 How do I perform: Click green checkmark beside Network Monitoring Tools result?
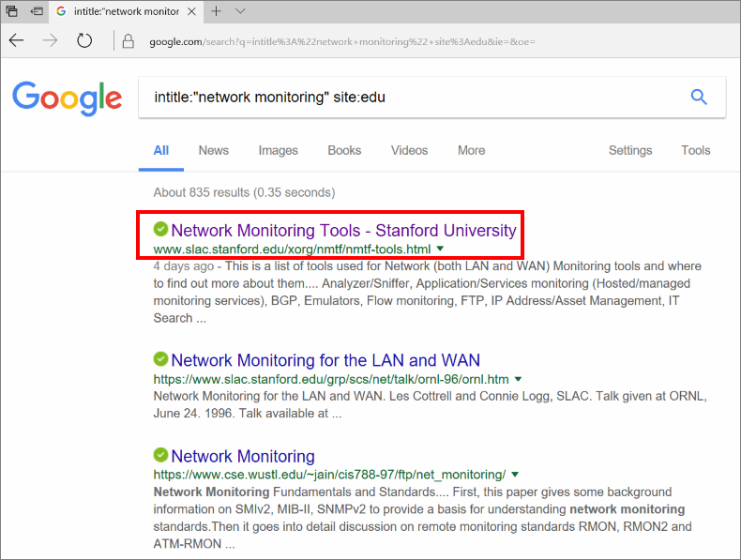pos(160,229)
